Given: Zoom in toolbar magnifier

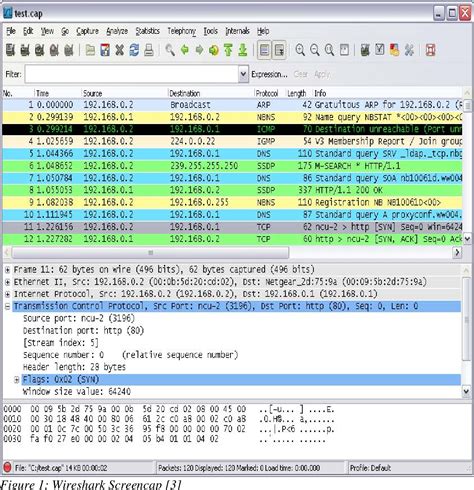Looking at the screenshot, I should (300, 50).
